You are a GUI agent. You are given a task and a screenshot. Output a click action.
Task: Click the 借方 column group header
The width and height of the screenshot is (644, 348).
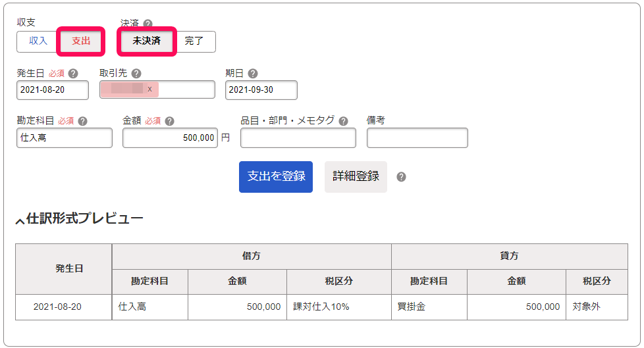pos(252,256)
